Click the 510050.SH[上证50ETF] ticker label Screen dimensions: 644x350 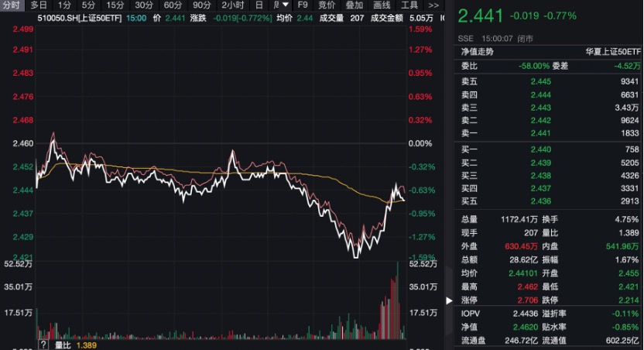point(79,18)
